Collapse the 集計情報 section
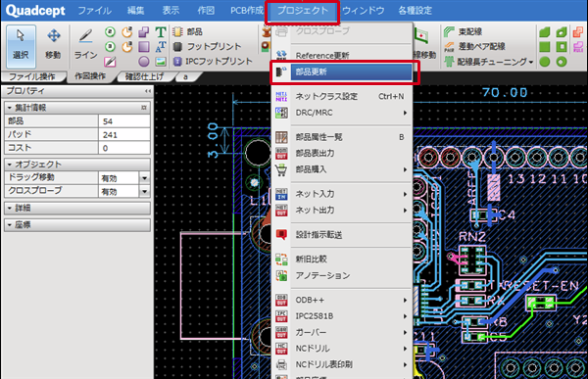The width and height of the screenshot is (588, 379). [10, 108]
